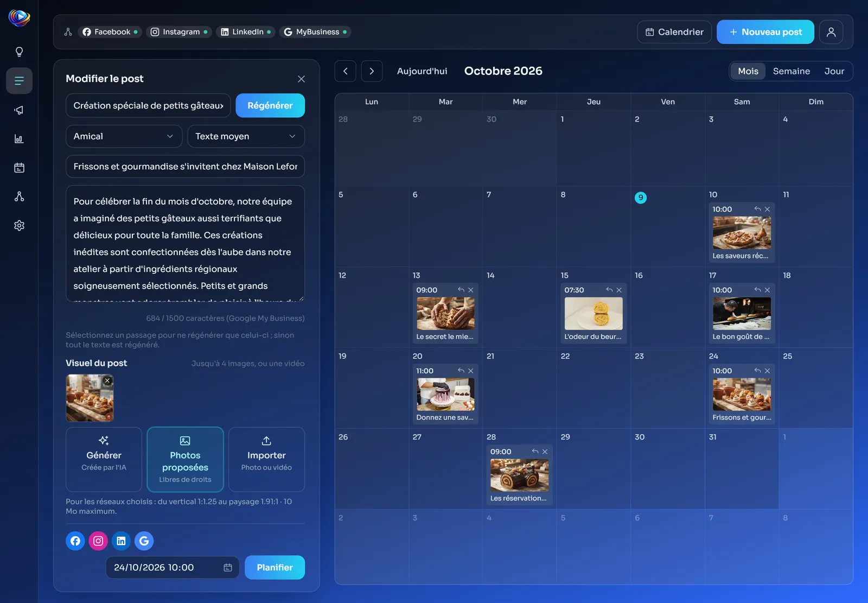
Task: Click the user profile icon
Action: 831,32
